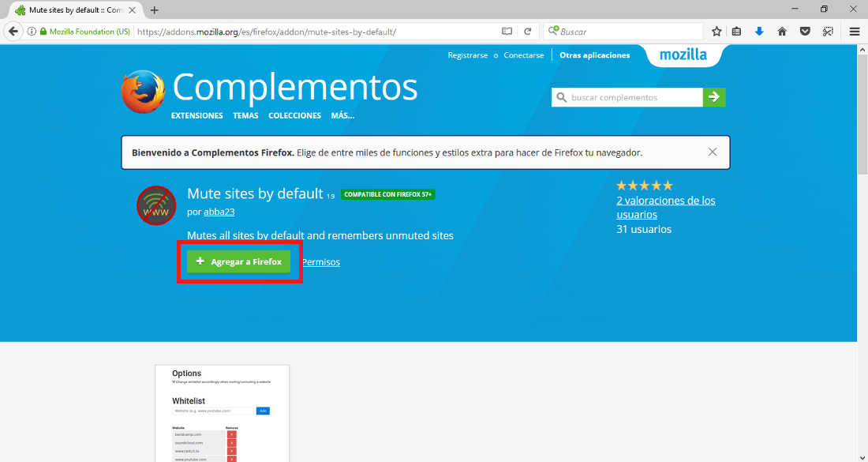Click the search engine magnifier icon
Image resolution: width=868 pixels, height=462 pixels.
point(553,32)
